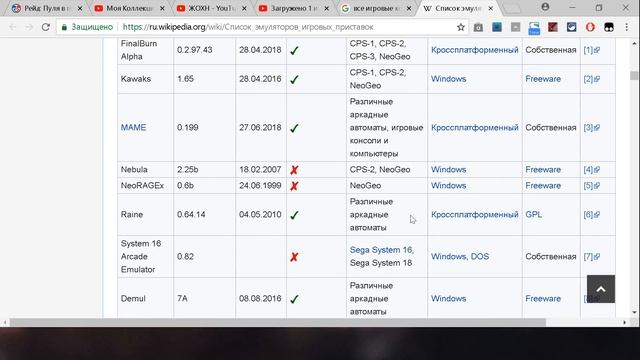Switch to the 'ЖОХН - YouTube' tab
The height and width of the screenshot is (360, 640).
210,8
